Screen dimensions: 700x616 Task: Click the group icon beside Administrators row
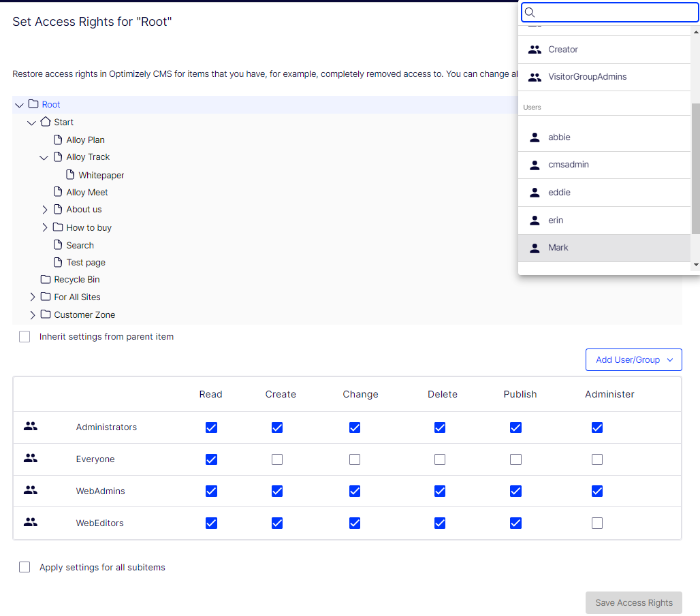click(x=31, y=425)
